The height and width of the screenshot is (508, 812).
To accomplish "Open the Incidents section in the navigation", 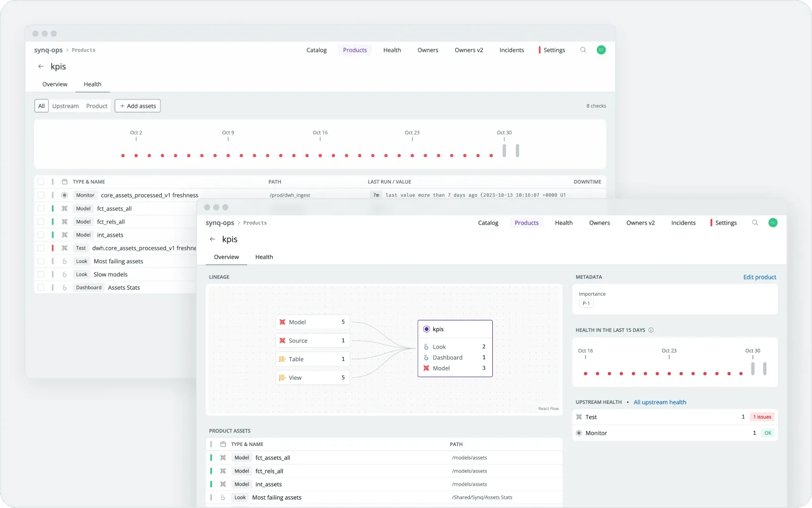I will (683, 223).
